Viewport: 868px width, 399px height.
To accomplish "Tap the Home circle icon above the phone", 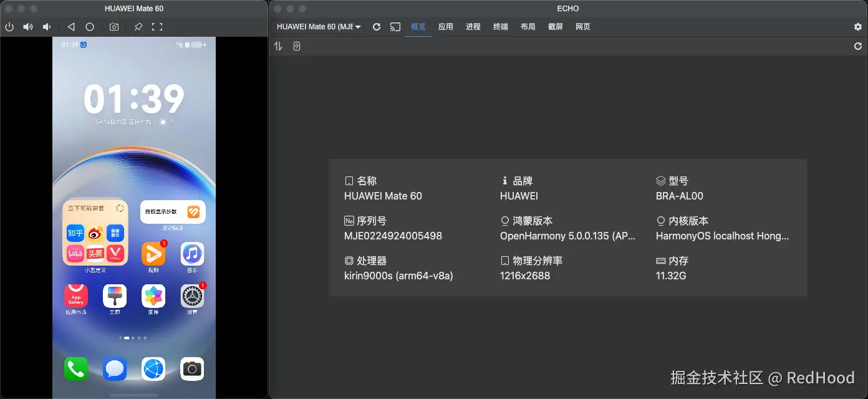I will tap(90, 27).
